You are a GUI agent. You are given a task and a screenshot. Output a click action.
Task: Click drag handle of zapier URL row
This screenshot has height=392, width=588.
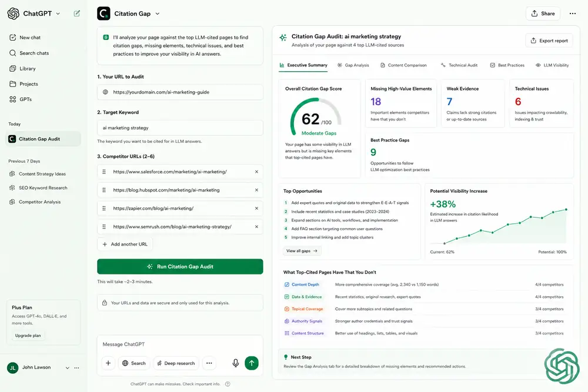104,209
